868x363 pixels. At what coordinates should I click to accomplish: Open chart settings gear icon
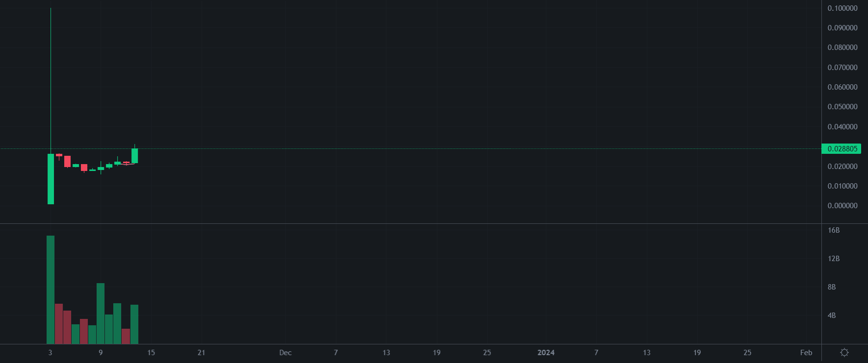pyautogui.click(x=844, y=353)
